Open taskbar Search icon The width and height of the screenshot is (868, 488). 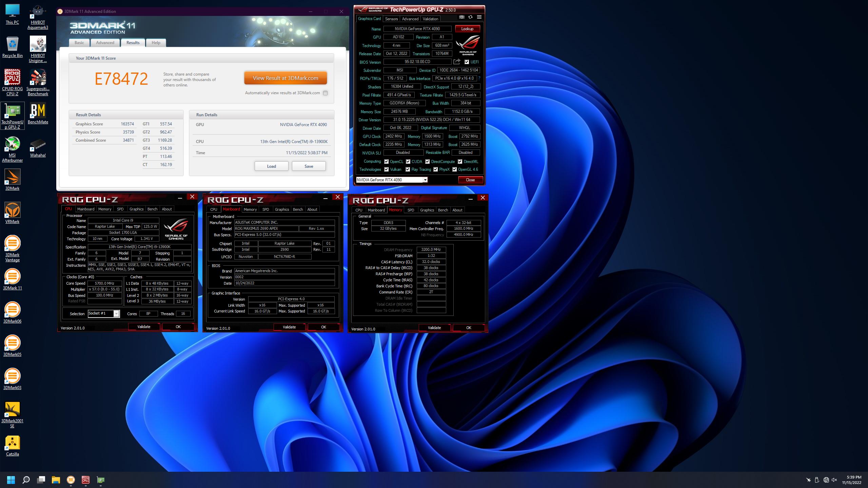coord(26,480)
